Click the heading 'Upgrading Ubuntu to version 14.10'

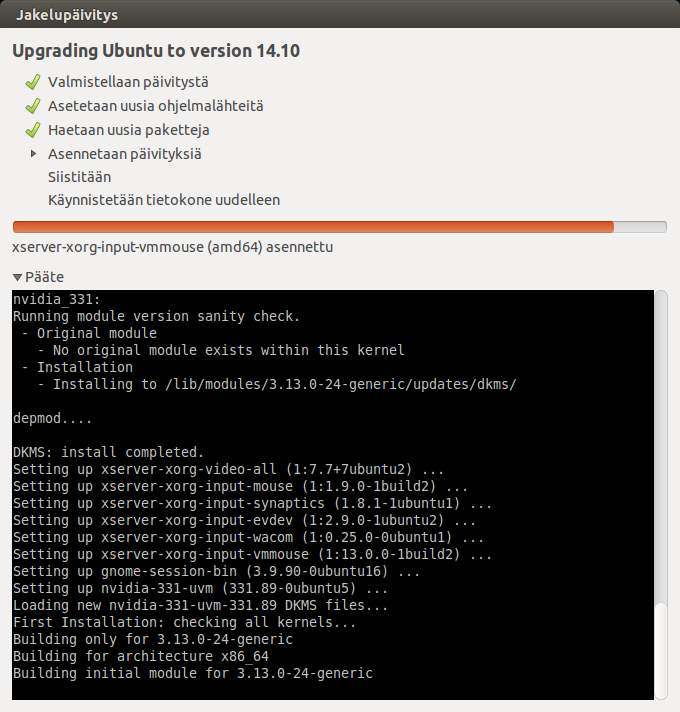coord(156,51)
